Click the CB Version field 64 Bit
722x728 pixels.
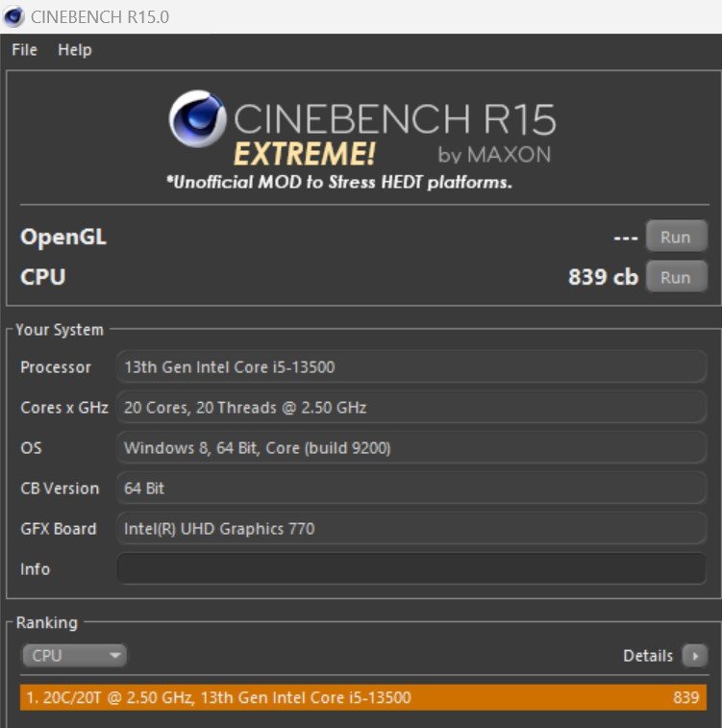coord(411,488)
